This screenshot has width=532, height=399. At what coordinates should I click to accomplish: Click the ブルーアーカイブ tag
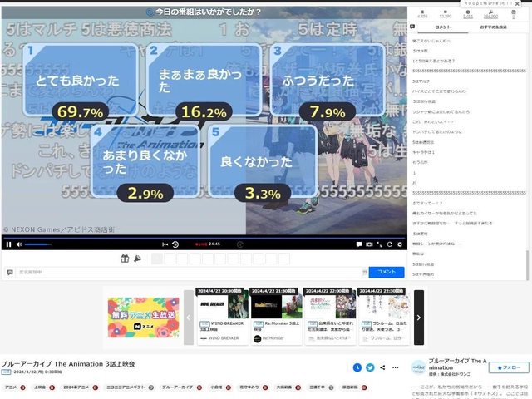pos(177,387)
